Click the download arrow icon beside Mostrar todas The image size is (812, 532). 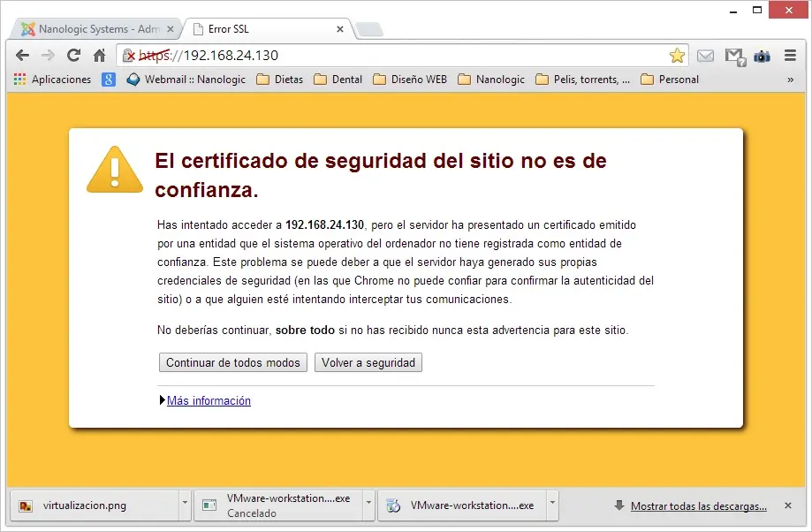618,505
